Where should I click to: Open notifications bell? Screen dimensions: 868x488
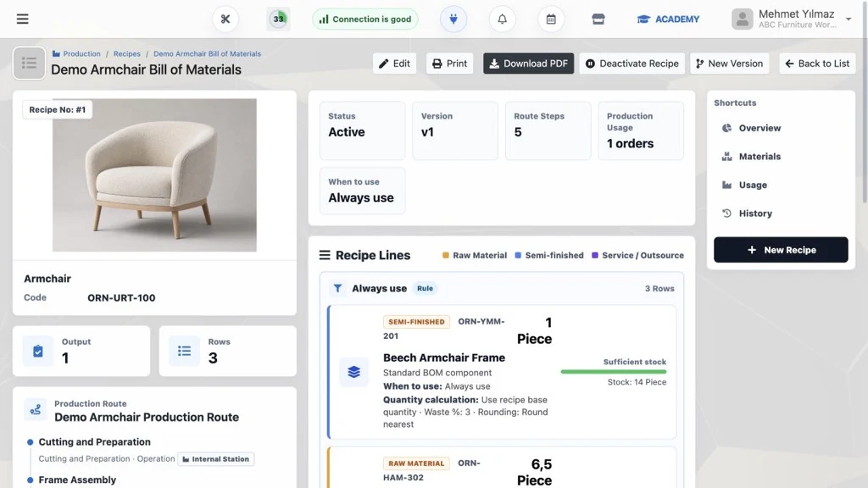pos(502,19)
